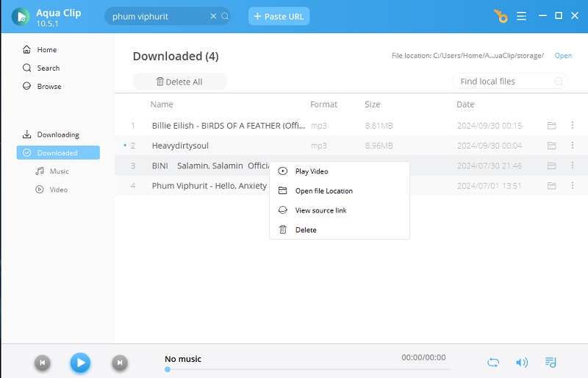
Task: Open folder for Phum Viphurit track
Action: [551, 186]
